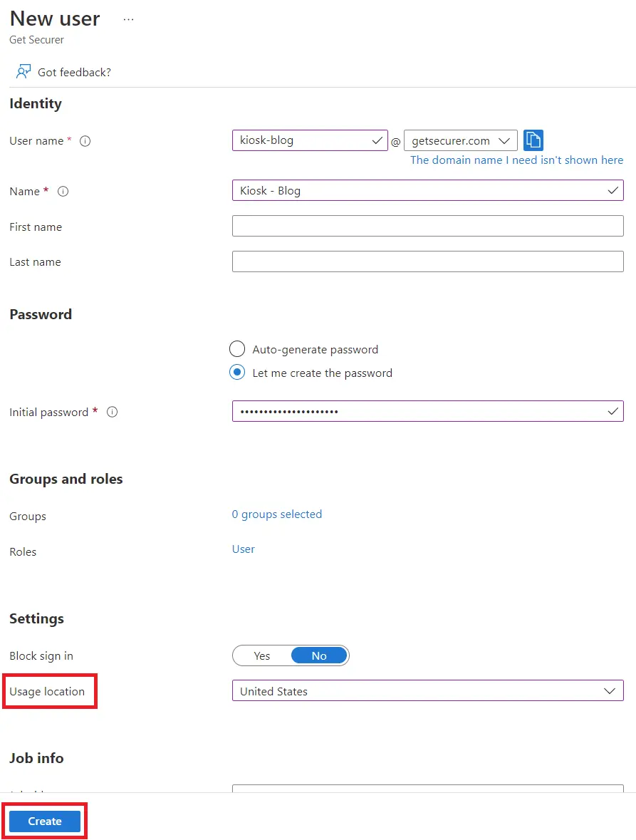Click the First name text field
Screen dimensions: 636x840
pyautogui.click(x=427, y=226)
